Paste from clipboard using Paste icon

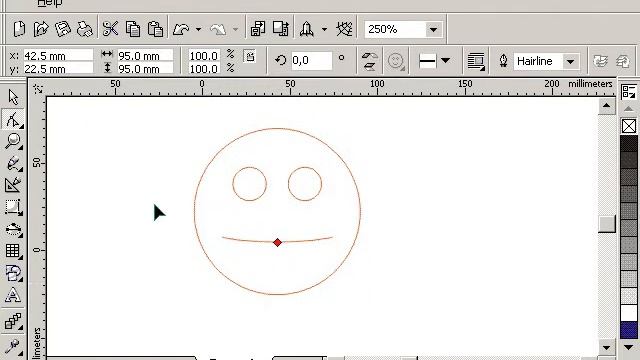[x=155, y=29]
